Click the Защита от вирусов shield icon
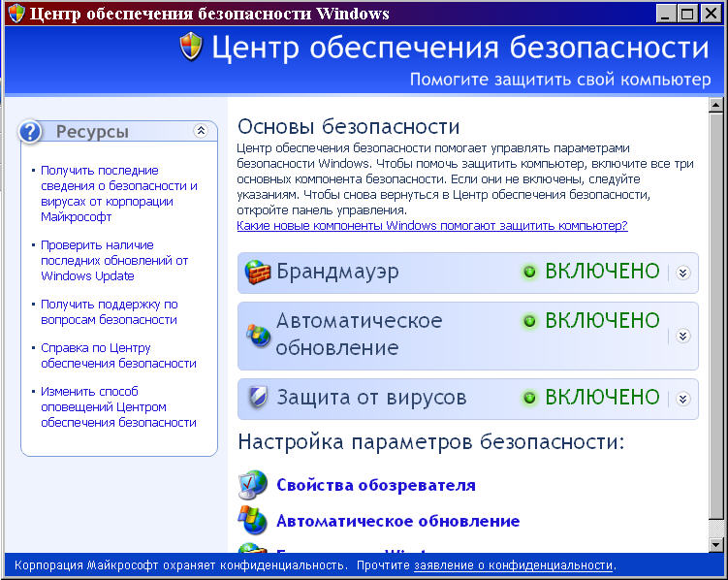This screenshot has height=580, width=728. click(258, 398)
